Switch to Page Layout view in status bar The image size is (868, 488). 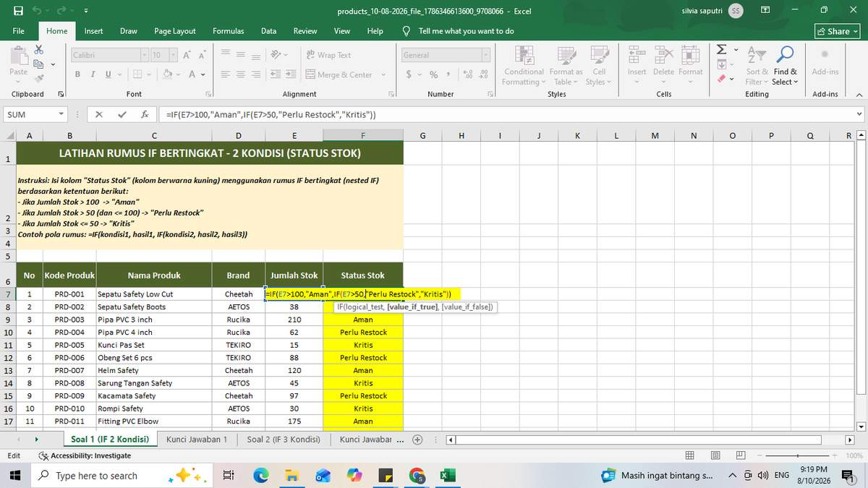click(x=715, y=455)
